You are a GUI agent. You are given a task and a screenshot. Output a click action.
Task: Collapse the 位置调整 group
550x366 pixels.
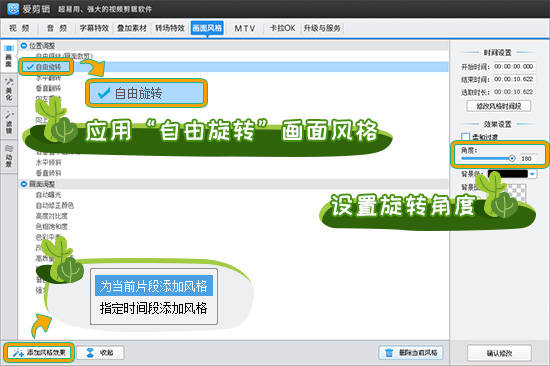(24, 45)
